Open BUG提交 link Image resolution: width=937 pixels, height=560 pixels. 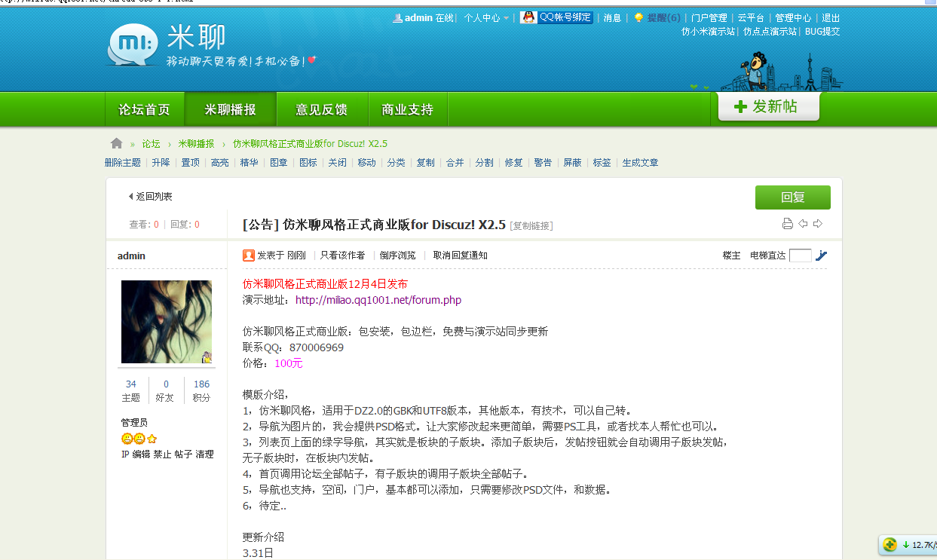click(x=822, y=32)
